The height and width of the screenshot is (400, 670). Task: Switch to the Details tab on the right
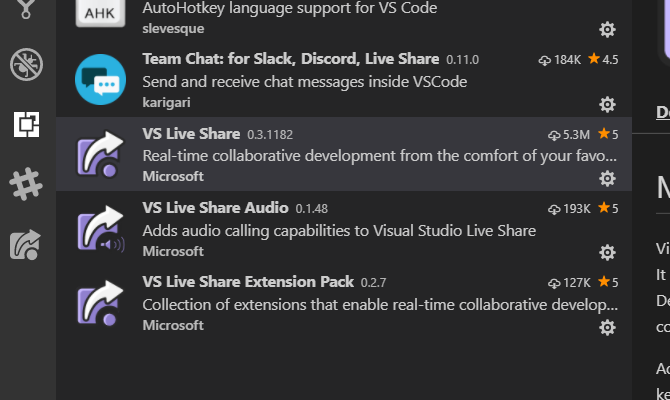[662, 112]
